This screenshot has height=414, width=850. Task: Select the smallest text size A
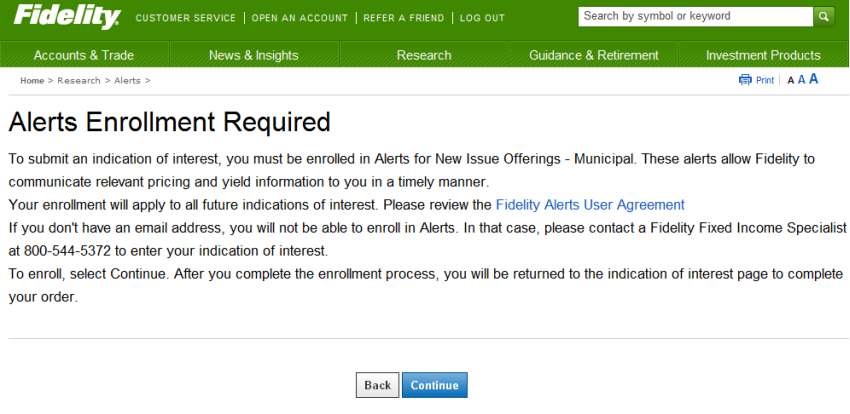pyautogui.click(x=790, y=81)
